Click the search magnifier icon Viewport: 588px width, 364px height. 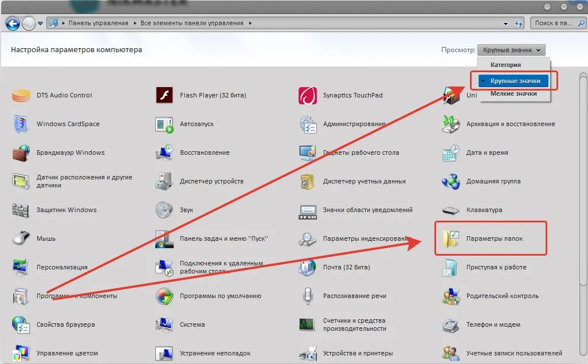(x=581, y=24)
